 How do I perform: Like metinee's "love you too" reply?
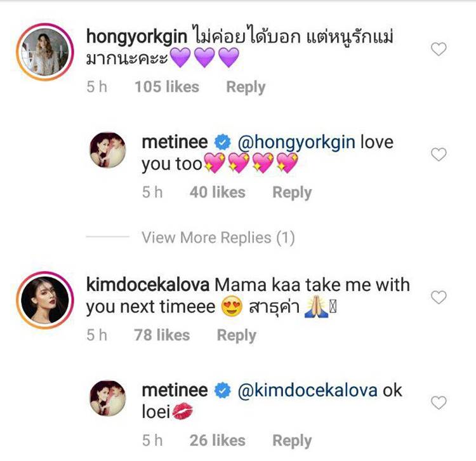coord(439,154)
